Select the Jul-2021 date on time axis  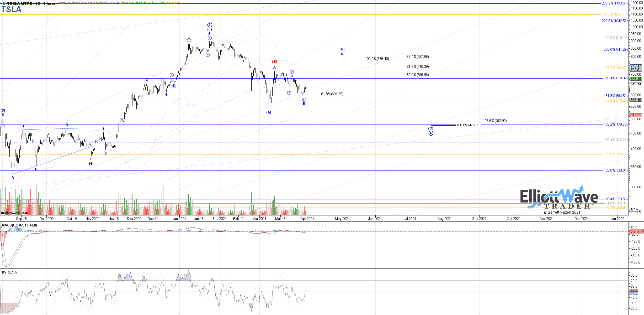[409, 219]
